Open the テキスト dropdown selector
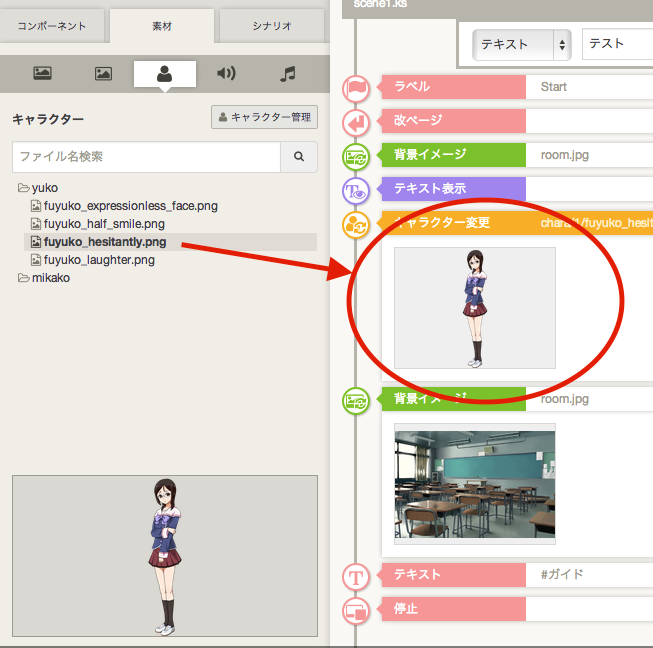 [x=521, y=44]
